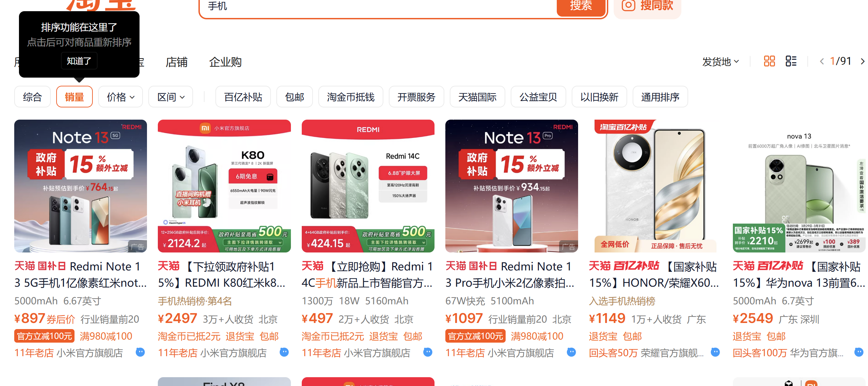The image size is (868, 386).
Task: Toggle 包邮 filter option
Action: 294,97
